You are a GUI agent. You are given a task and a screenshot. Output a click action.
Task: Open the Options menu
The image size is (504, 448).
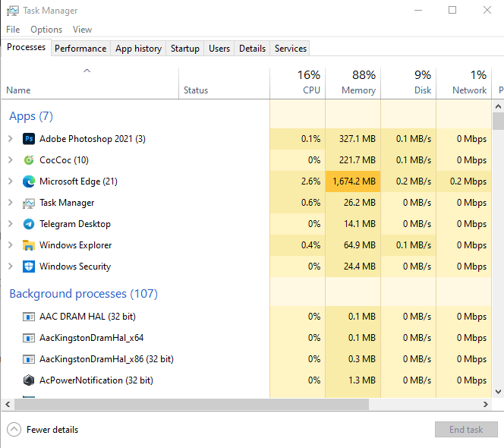click(x=46, y=30)
